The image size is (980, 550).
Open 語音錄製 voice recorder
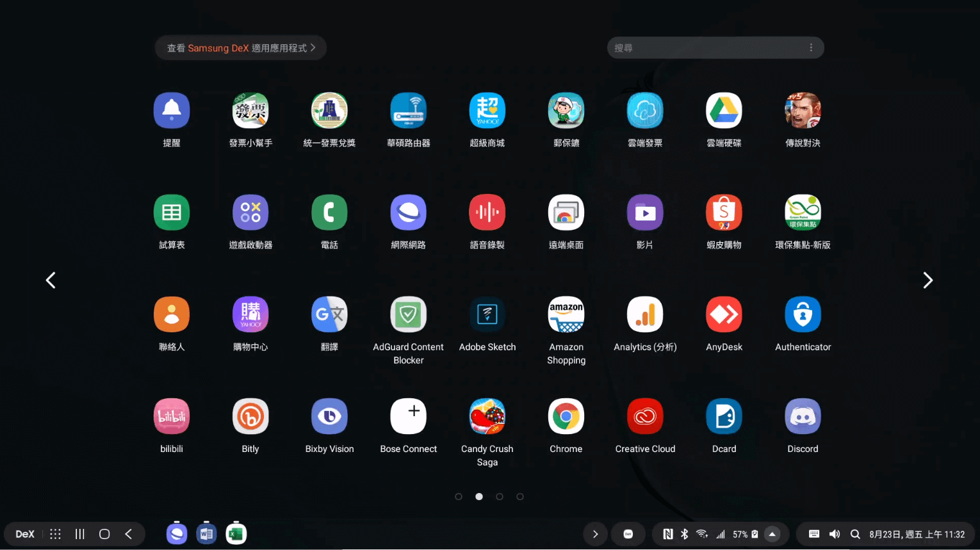487,213
